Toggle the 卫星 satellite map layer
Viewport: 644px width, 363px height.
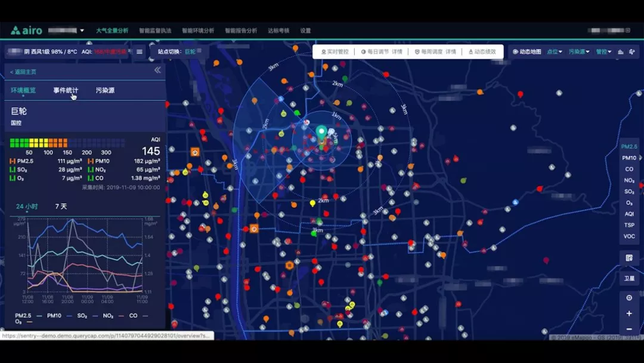pyautogui.click(x=629, y=278)
